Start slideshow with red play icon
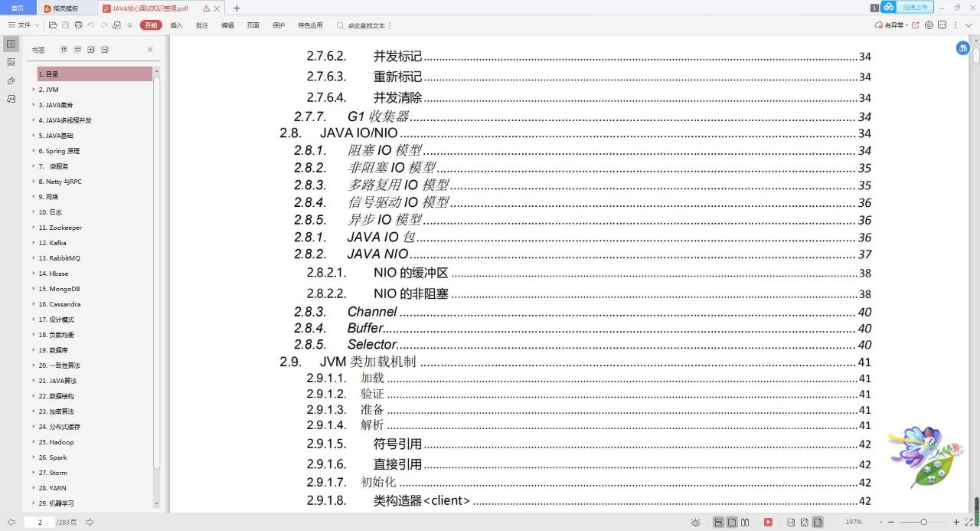Screen dimensions: 980x531 (768, 522)
